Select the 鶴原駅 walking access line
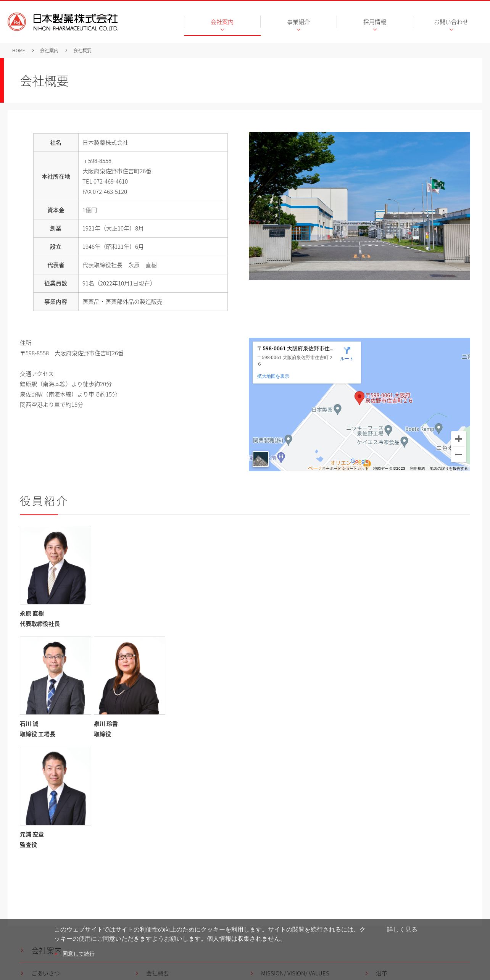Screen dimensions: 490x980 [x=66, y=384]
